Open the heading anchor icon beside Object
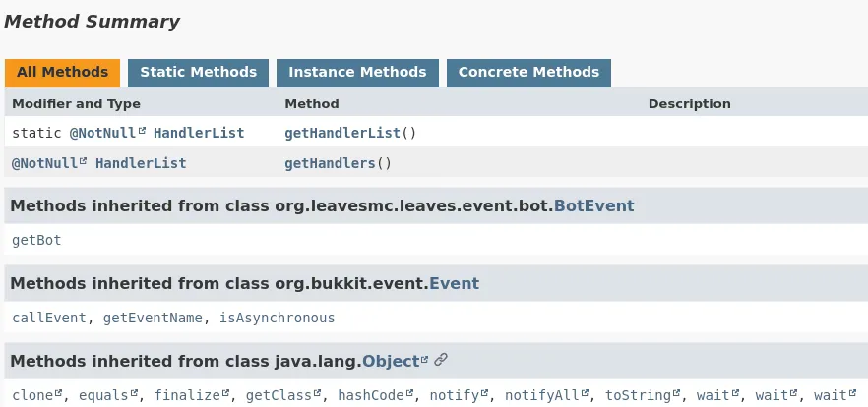 coord(441,361)
